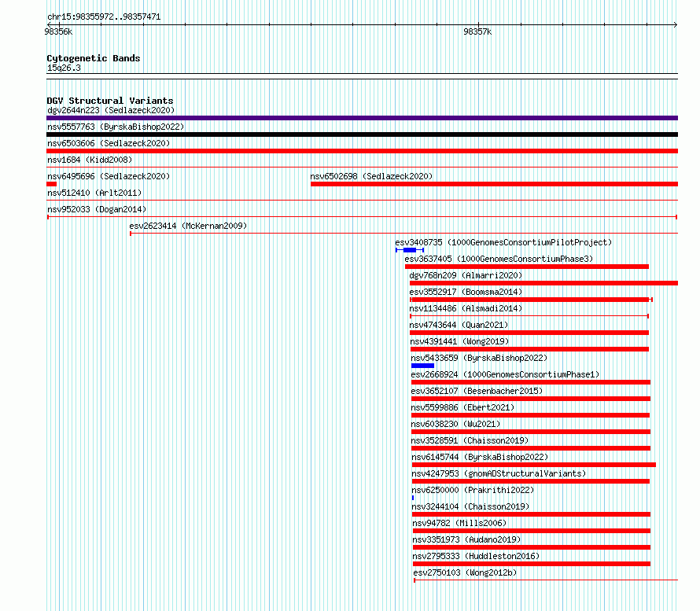
Task: Select the purple dgv2644n223 variant bar
Action: click(x=362, y=118)
